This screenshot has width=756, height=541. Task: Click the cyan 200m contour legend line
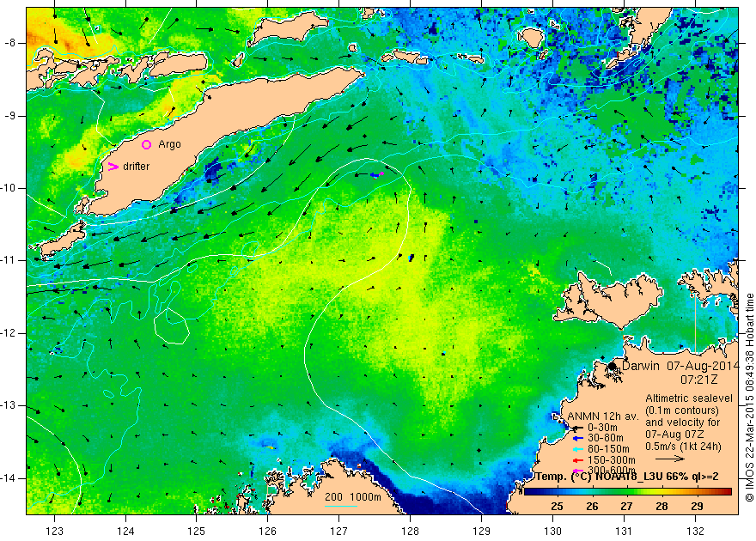point(341,506)
